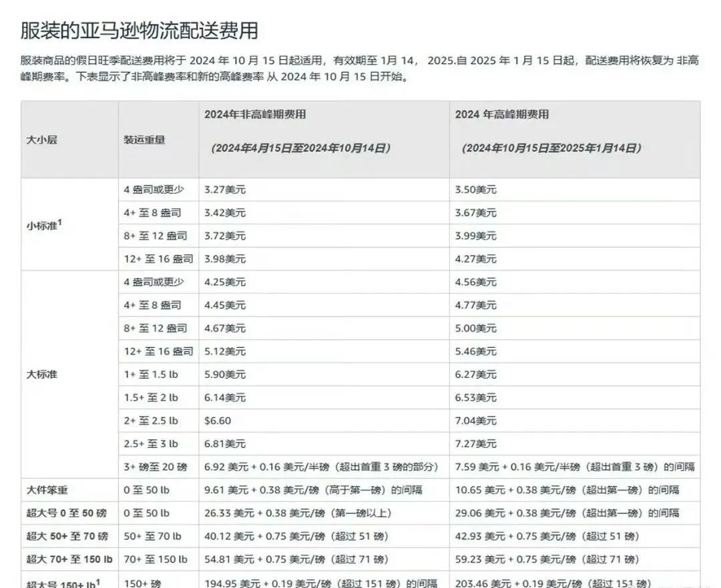Select 8+ 至 12 盎司 in the 3.72美元 row

156,236
